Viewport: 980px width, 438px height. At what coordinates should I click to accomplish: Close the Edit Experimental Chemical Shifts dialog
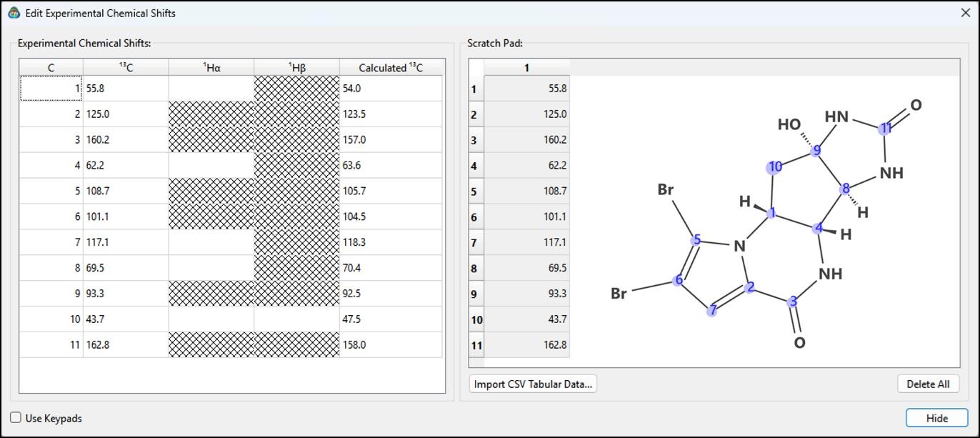pyautogui.click(x=965, y=13)
